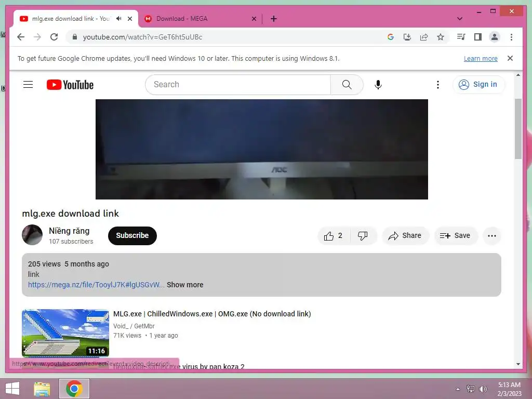Click the address bar URL
532x399 pixels.
142,37
